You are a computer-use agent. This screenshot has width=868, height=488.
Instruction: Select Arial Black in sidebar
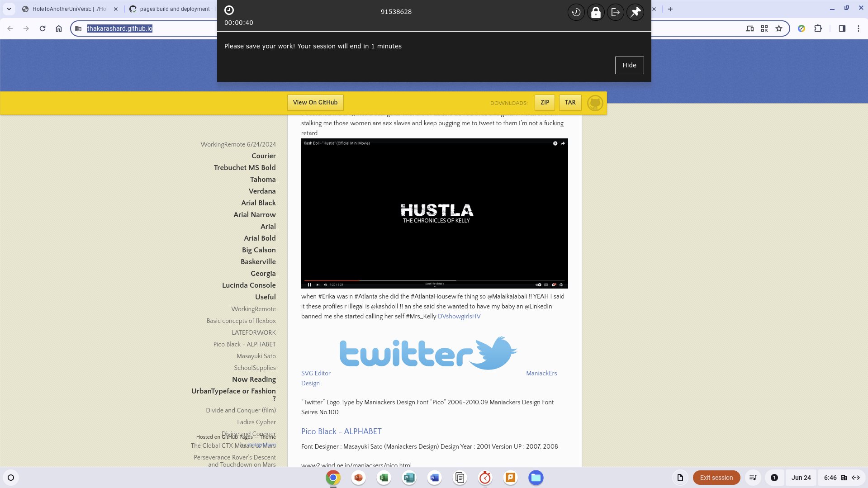(258, 203)
